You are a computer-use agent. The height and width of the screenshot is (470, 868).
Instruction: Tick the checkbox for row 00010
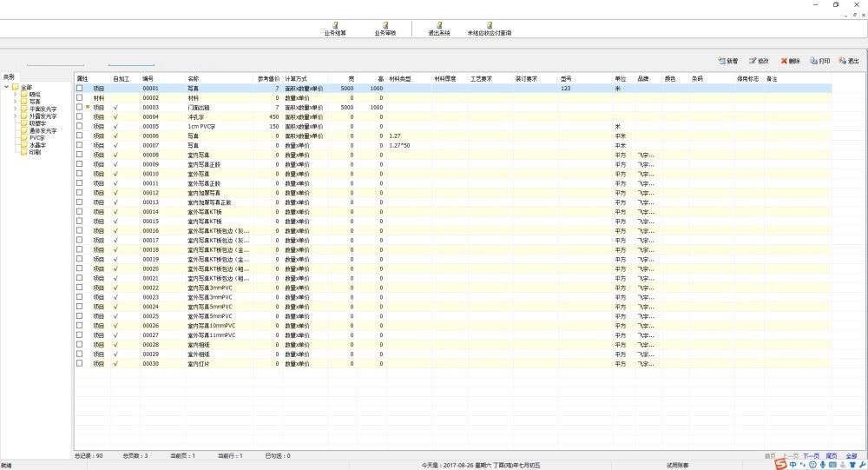pyautogui.click(x=80, y=174)
